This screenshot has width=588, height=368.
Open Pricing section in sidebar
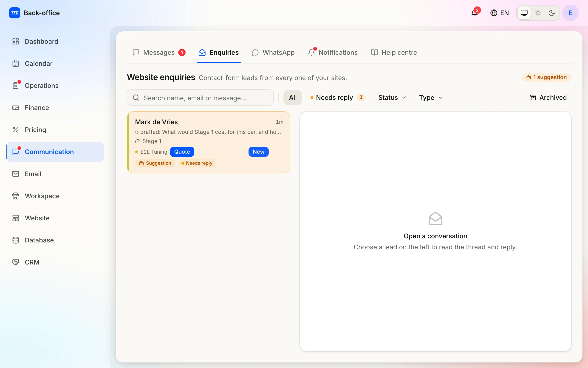55,130
